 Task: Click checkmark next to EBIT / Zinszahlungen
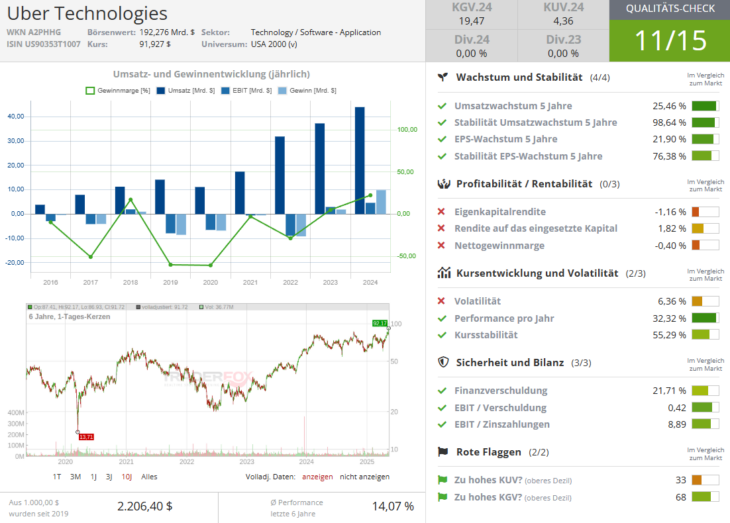click(442, 424)
